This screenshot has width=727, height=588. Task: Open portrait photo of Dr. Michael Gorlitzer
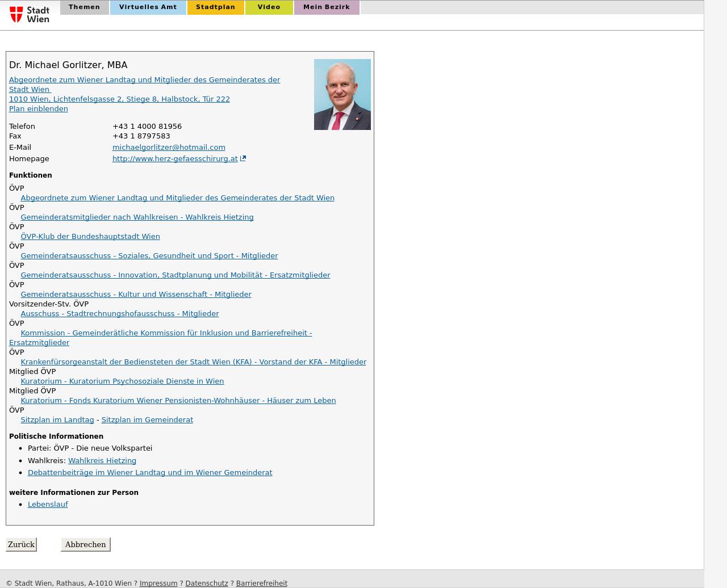(x=342, y=94)
